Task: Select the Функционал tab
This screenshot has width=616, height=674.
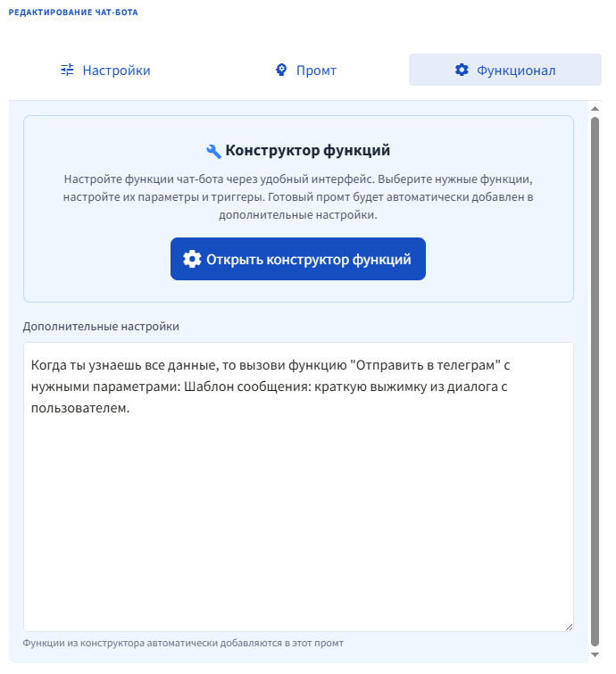Action: 505,71
